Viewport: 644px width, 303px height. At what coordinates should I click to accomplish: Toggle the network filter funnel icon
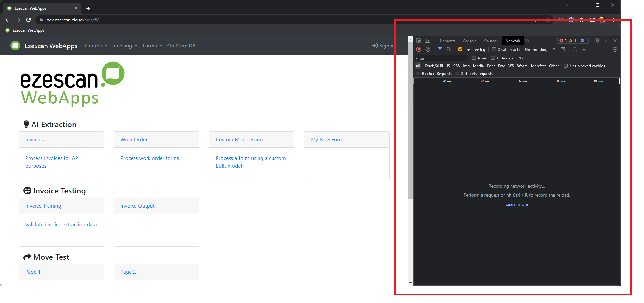440,49
